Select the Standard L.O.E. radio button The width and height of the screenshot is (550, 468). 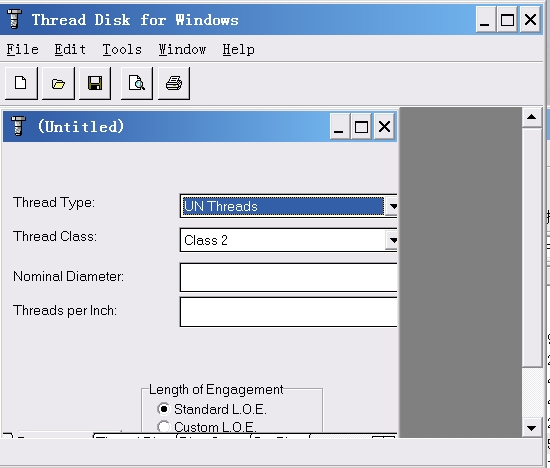click(x=163, y=409)
